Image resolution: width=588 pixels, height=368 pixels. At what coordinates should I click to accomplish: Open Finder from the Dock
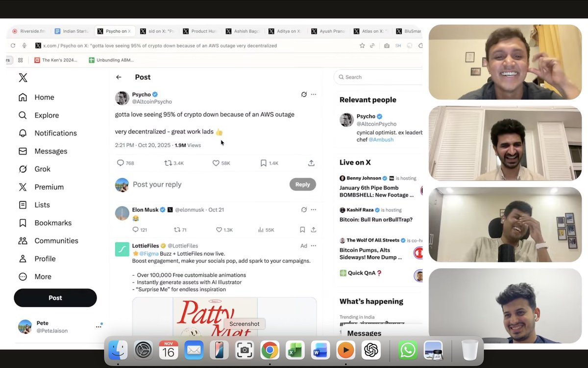point(118,350)
